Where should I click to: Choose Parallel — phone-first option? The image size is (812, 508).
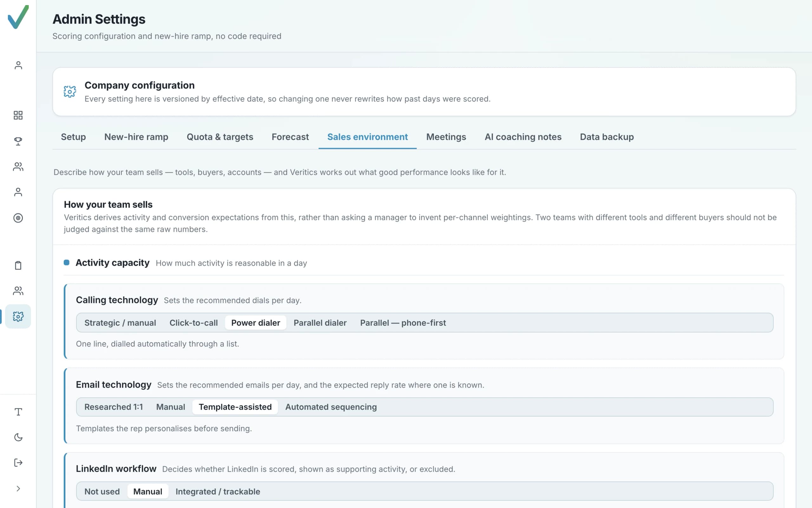403,323
